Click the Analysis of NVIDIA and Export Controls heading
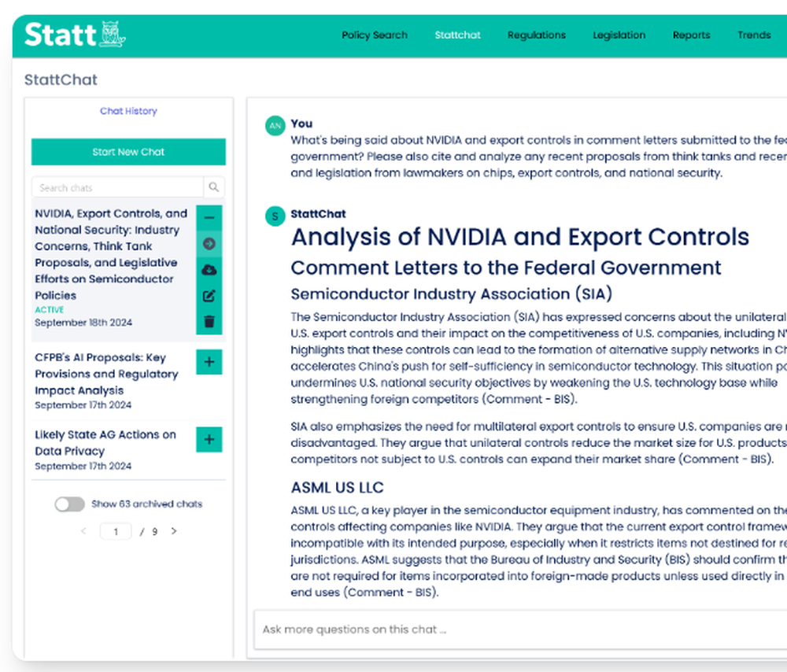The image size is (787, 672). coord(520,237)
